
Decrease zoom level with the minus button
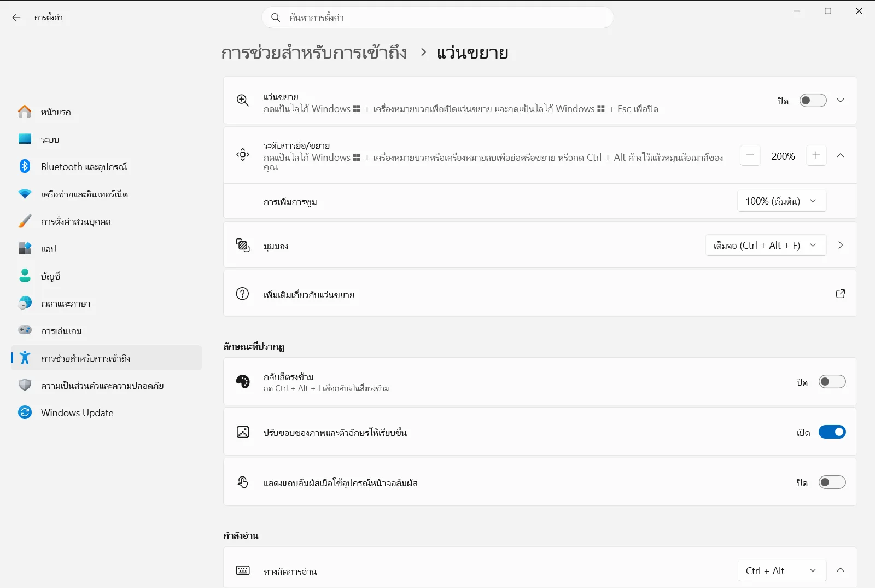click(750, 156)
